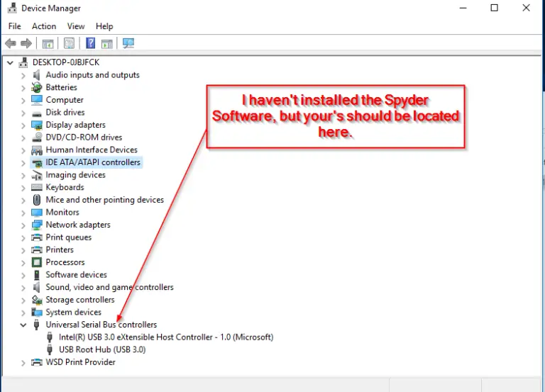The width and height of the screenshot is (545, 392).
Task: Click the Human Interface Devices icon
Action: coord(36,150)
